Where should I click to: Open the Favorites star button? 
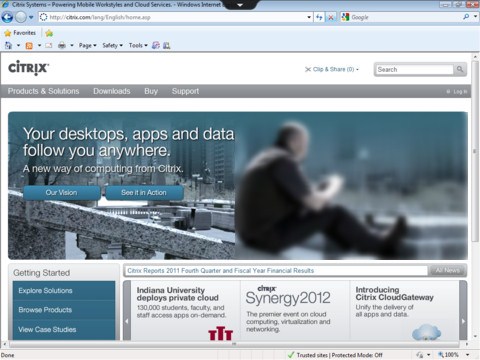tap(20, 33)
